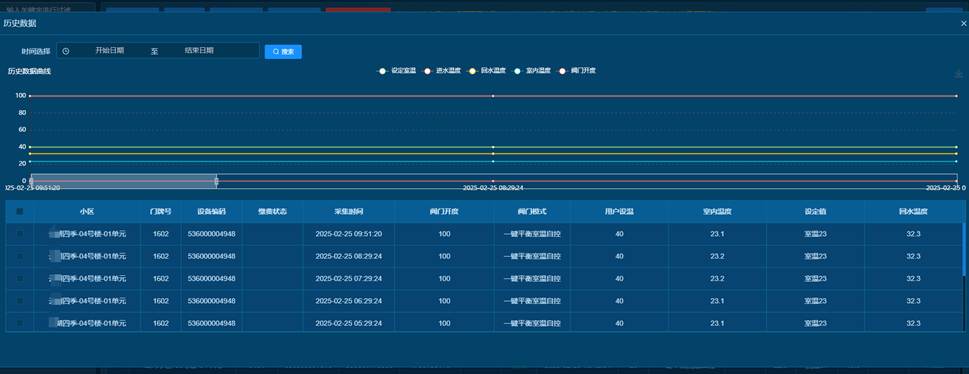Toggle the 室内温度 legend marker
This screenshot has width=969, height=374.
point(518,71)
